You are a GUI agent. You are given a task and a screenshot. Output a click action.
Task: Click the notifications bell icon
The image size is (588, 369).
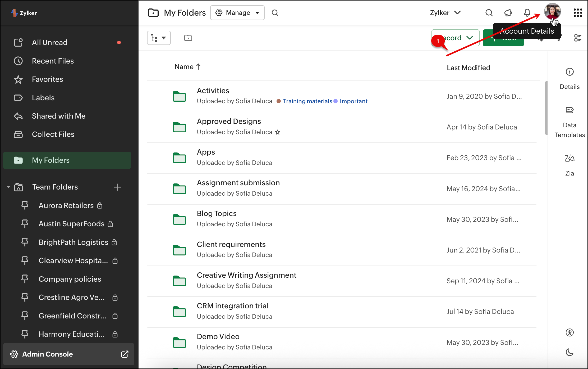[x=527, y=13]
